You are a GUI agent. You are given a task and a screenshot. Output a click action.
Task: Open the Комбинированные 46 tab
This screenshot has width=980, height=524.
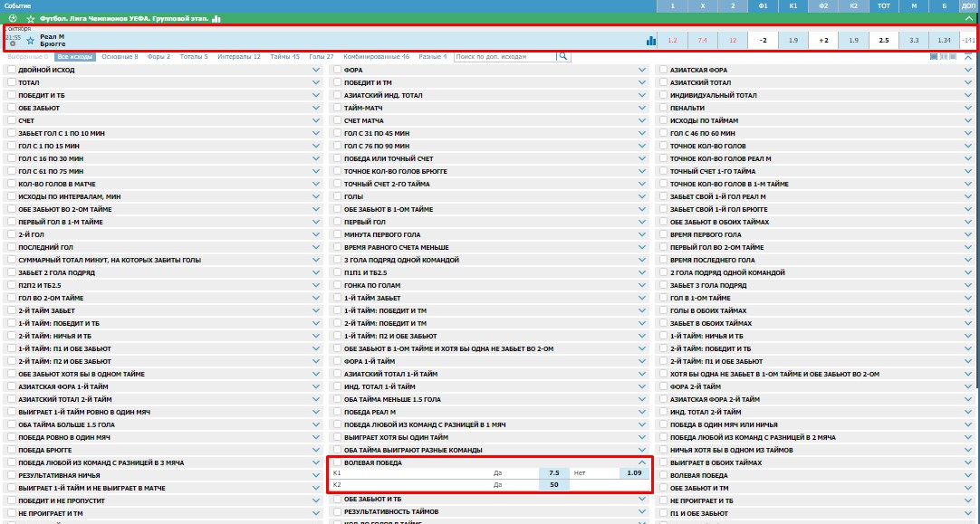(376, 56)
